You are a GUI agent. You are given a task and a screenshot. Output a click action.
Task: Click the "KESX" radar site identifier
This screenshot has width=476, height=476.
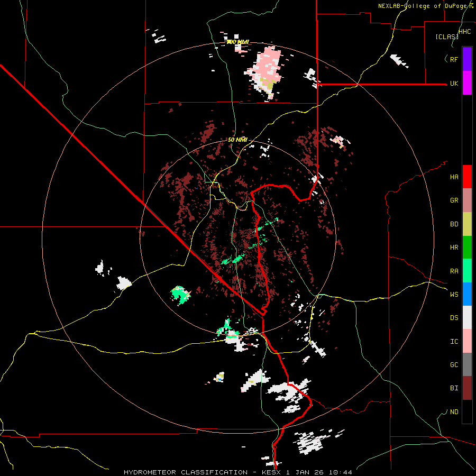[x=271, y=472]
